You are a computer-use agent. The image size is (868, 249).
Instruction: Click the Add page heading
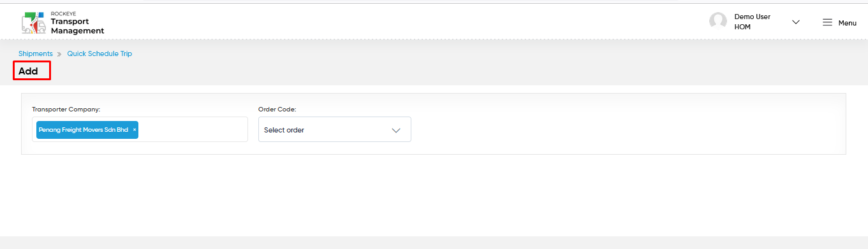pos(28,71)
